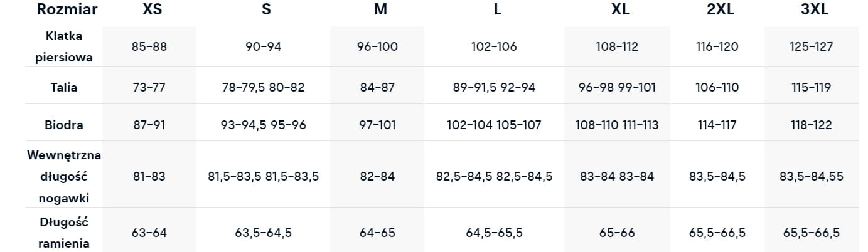Image resolution: width=868 pixels, height=252 pixels.
Task: Select the Biodra row label
Action: [63, 125]
